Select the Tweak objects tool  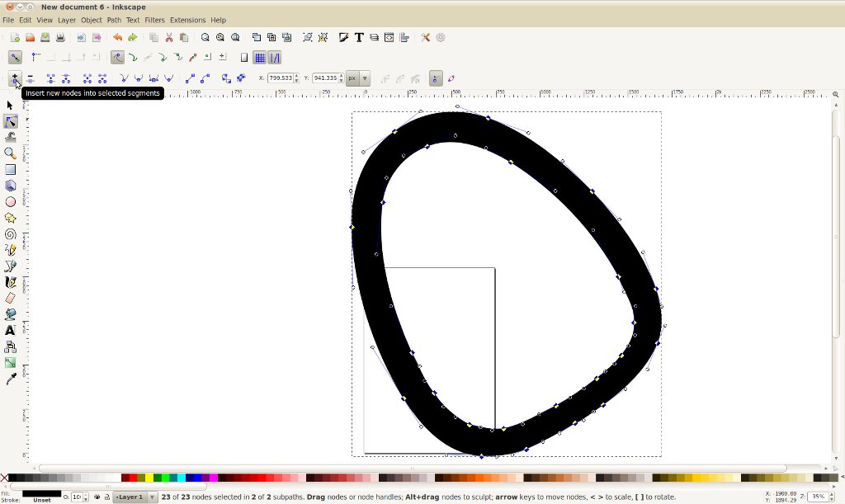(x=10, y=137)
